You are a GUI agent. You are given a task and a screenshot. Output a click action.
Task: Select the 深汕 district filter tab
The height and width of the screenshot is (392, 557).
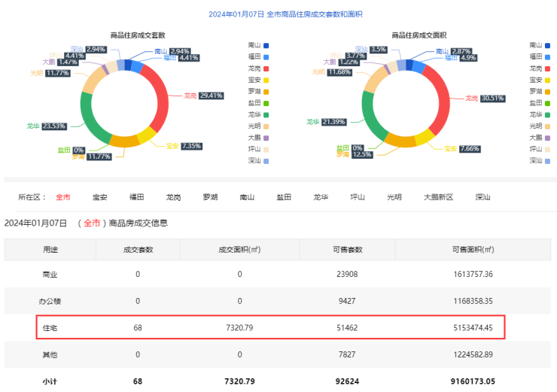pyautogui.click(x=482, y=197)
